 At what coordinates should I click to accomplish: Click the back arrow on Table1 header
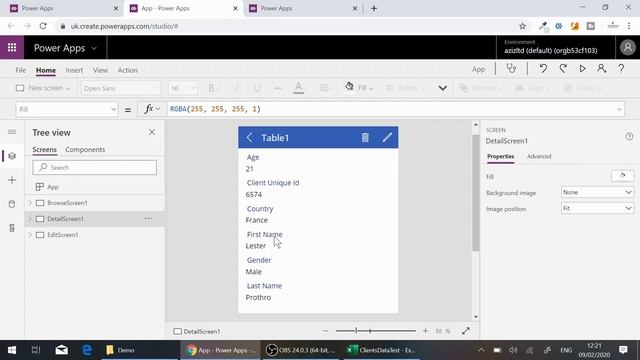coord(250,138)
